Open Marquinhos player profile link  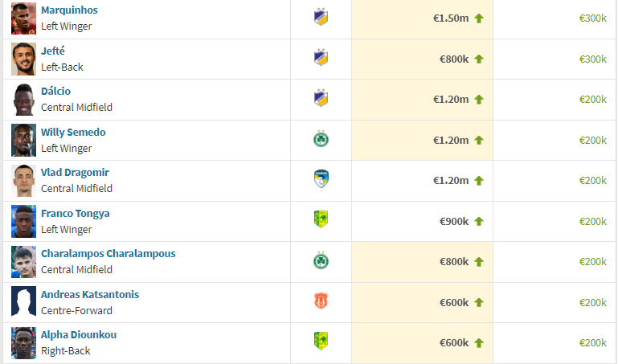pyautogui.click(x=69, y=10)
